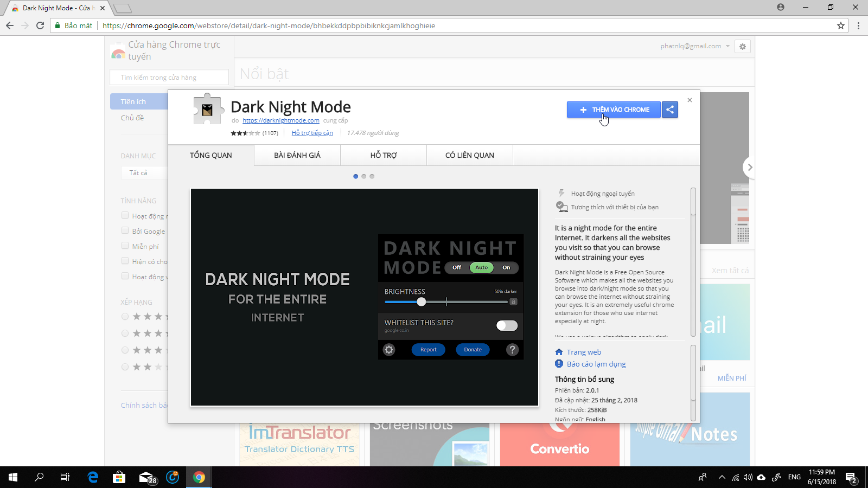
Task: Open Windows taskbar search
Action: point(39,477)
